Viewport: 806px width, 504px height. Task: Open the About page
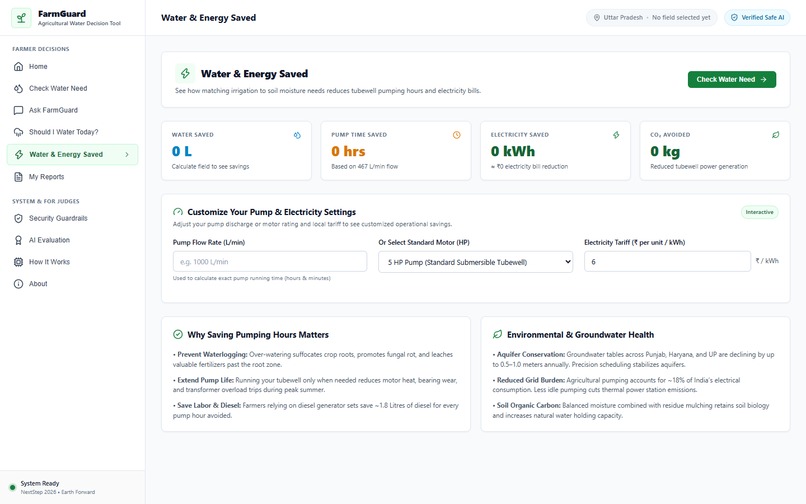pos(72,284)
